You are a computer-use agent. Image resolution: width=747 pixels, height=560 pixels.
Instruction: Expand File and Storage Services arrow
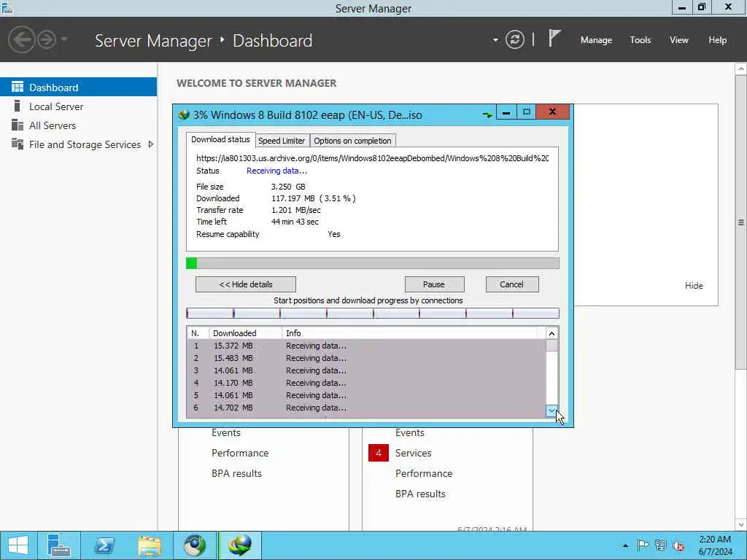tap(150, 144)
